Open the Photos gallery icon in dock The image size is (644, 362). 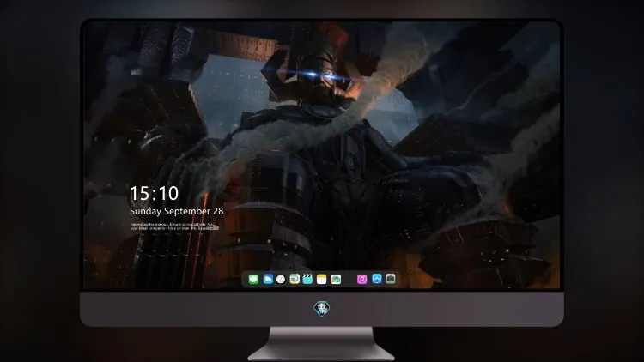coord(336,279)
